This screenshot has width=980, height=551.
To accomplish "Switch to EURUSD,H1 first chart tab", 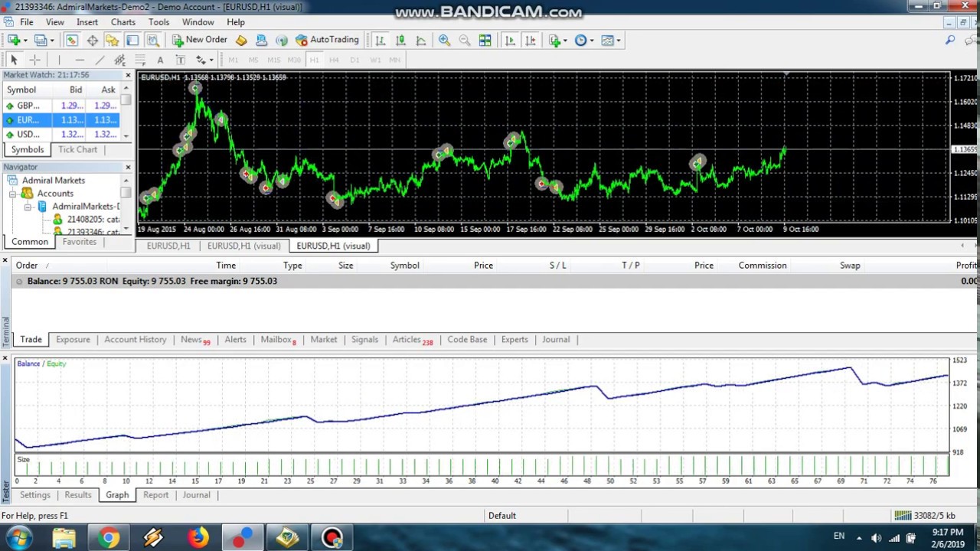I will (x=168, y=246).
